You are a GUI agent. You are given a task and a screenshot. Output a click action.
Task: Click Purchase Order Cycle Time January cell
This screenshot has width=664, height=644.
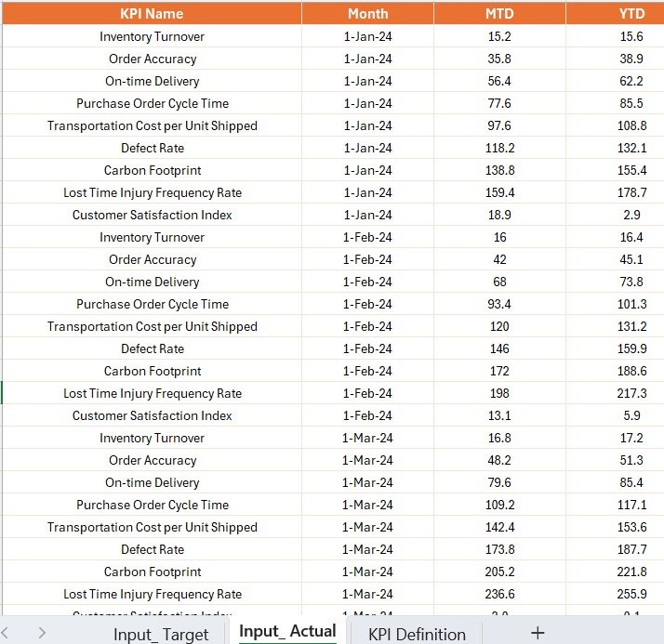click(x=152, y=103)
